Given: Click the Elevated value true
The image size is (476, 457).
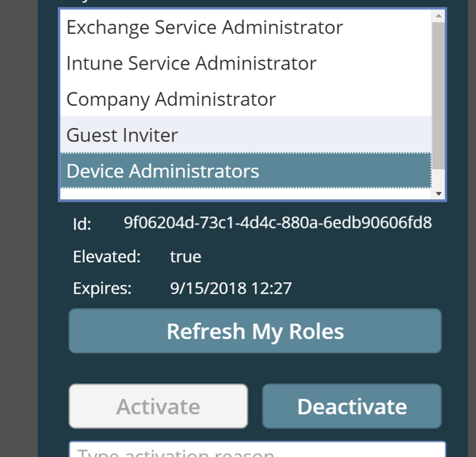Looking at the screenshot, I should point(186,256).
